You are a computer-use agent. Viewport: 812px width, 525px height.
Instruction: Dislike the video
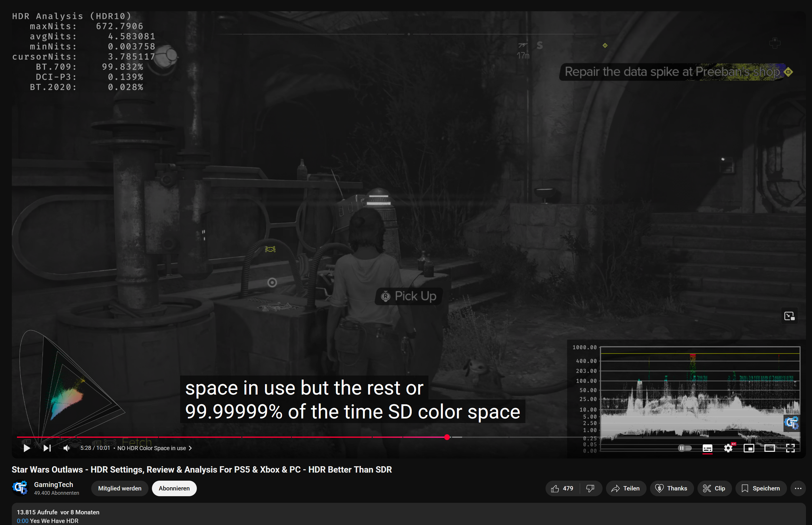(x=591, y=488)
